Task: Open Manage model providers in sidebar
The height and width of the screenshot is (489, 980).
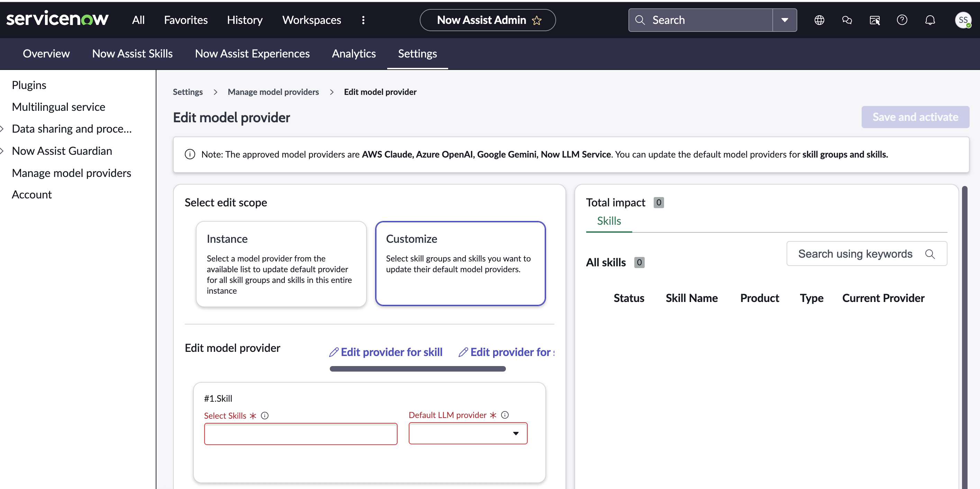Action: [72, 173]
